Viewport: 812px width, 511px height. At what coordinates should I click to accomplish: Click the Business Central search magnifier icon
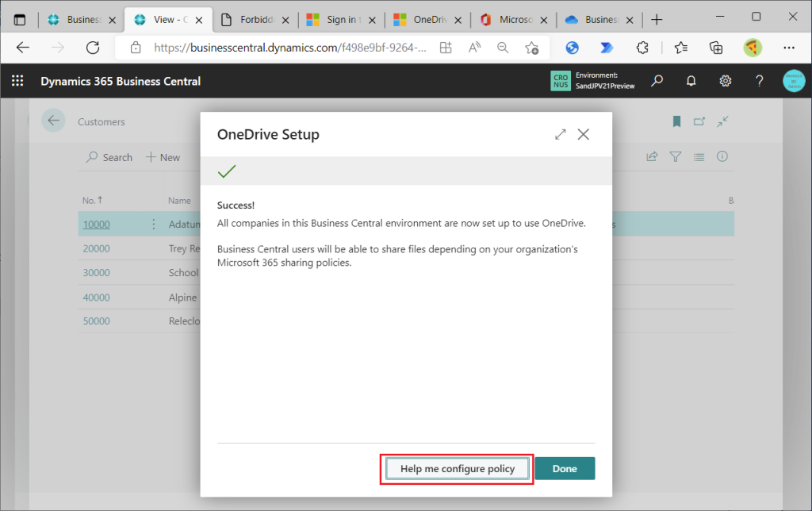pyautogui.click(x=657, y=81)
